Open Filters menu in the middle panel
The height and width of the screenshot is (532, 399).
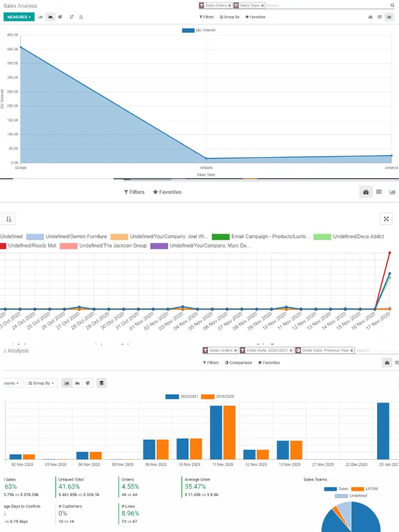[x=134, y=192]
